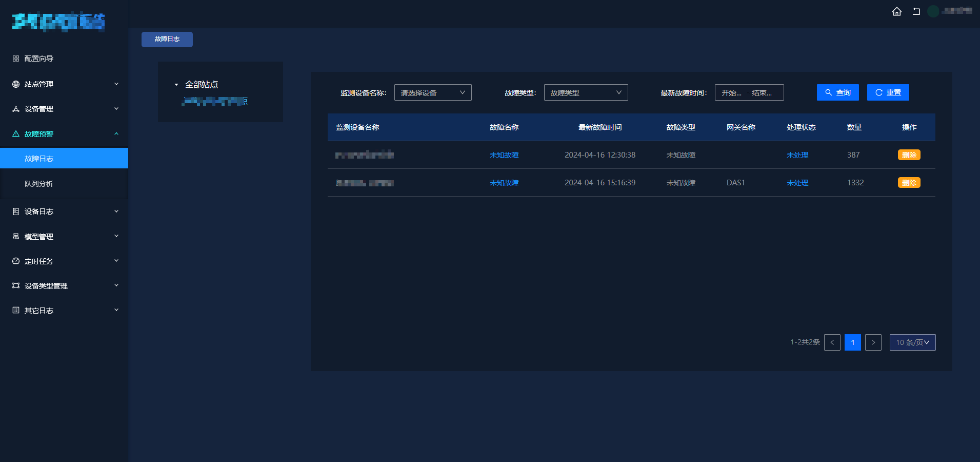This screenshot has width=980, height=462.
Task: Click the 站点管理 globe icon
Action: point(16,84)
